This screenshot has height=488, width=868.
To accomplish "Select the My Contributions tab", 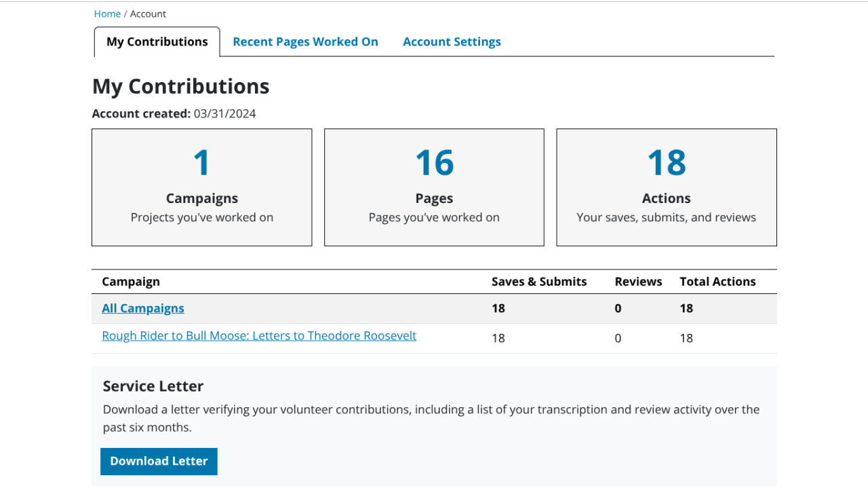I will coord(157,42).
